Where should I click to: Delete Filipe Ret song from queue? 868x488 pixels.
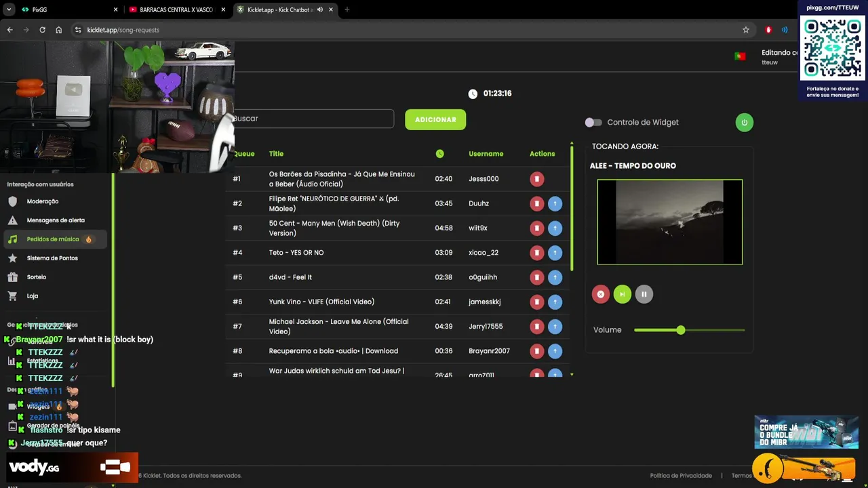tap(536, 203)
